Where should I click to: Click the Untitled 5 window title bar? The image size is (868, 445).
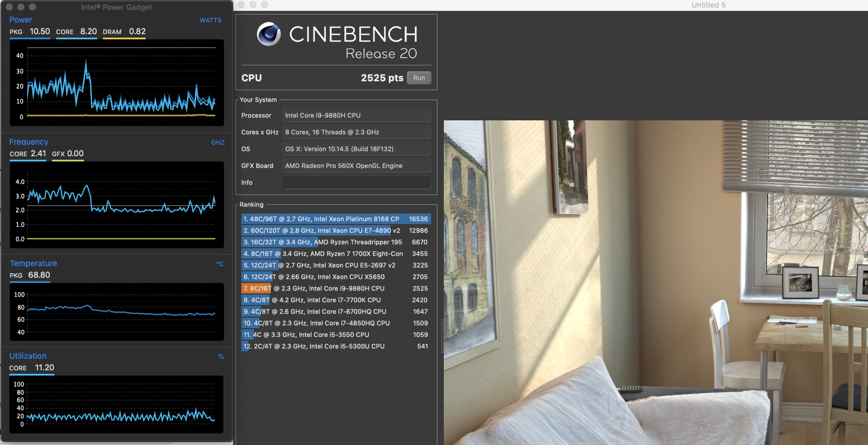[x=708, y=5]
